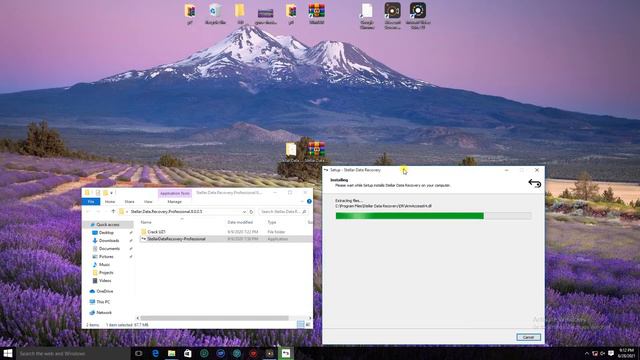The width and height of the screenshot is (640, 360).
Task: Open Customize Quick Access Toolbar dropdown
Action: [x=112, y=193]
